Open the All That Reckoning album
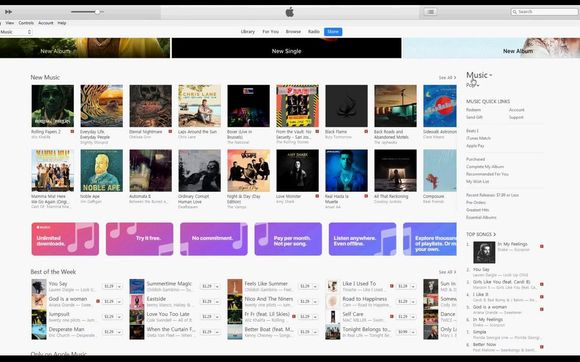This screenshot has height=362, width=580. [395, 170]
